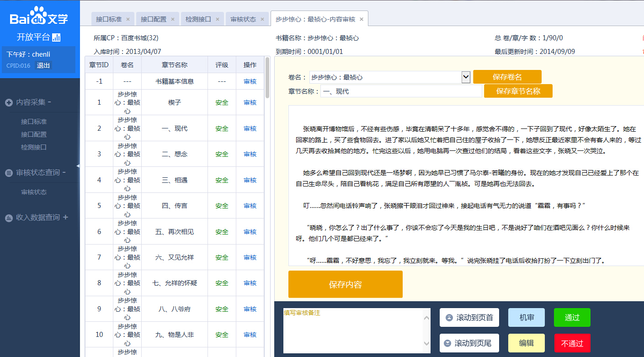Viewport: 644px width, 357px height.
Task: Switch to the 审核状态 tab
Action: pos(243,19)
